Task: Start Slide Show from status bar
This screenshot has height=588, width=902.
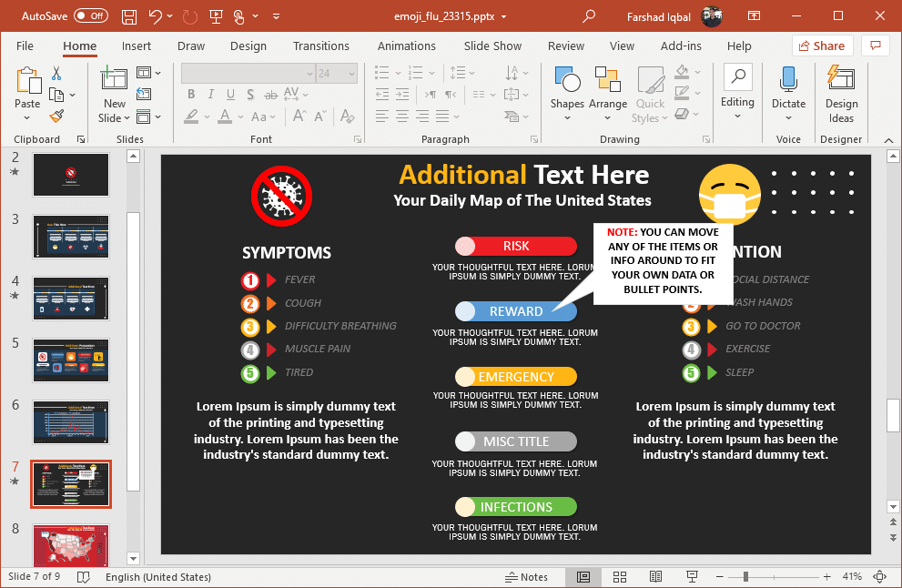Action: pyautogui.click(x=692, y=577)
